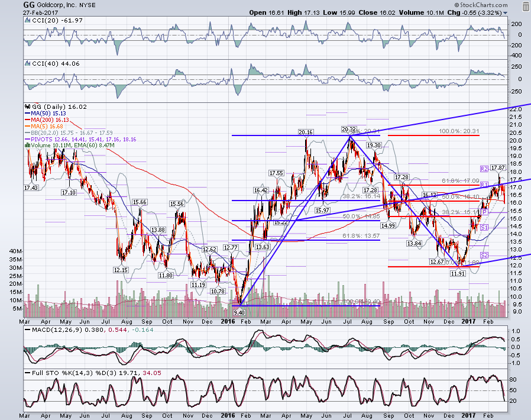Open the dropdown arrow next to Chg value

point(505,13)
